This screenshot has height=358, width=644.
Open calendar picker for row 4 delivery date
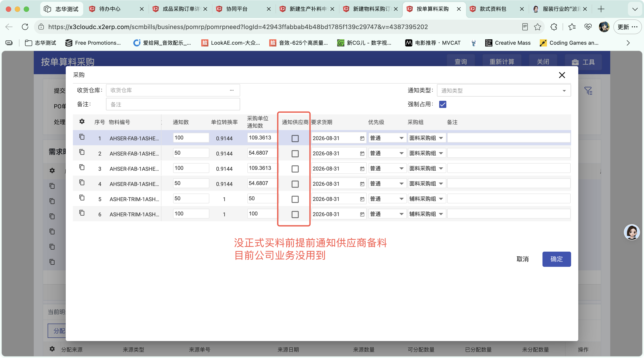[362, 184]
